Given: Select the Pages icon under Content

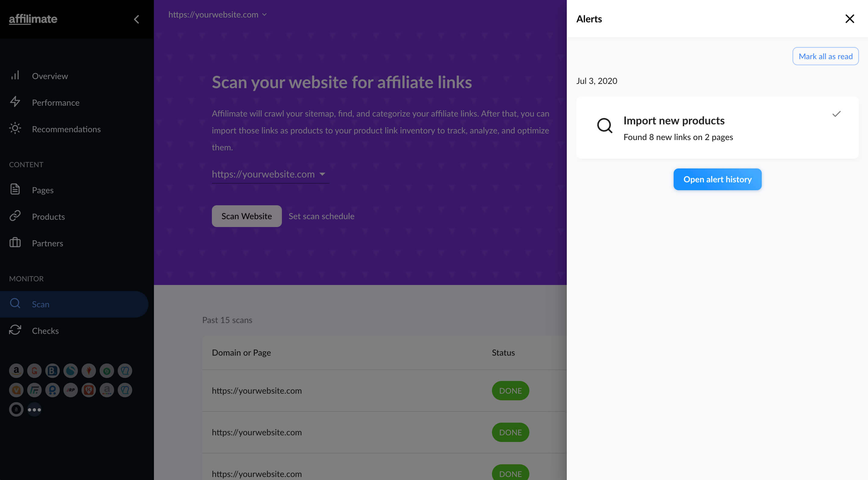Looking at the screenshot, I should (x=15, y=189).
